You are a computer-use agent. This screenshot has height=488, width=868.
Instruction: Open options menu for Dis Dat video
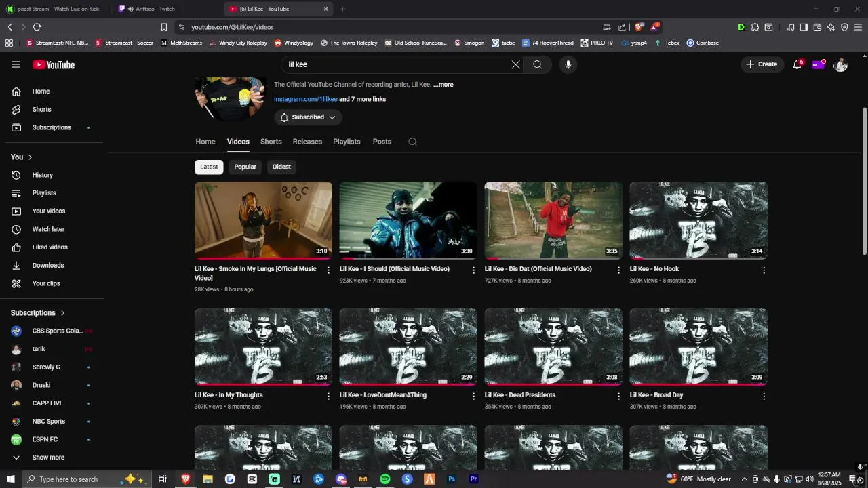click(618, 270)
